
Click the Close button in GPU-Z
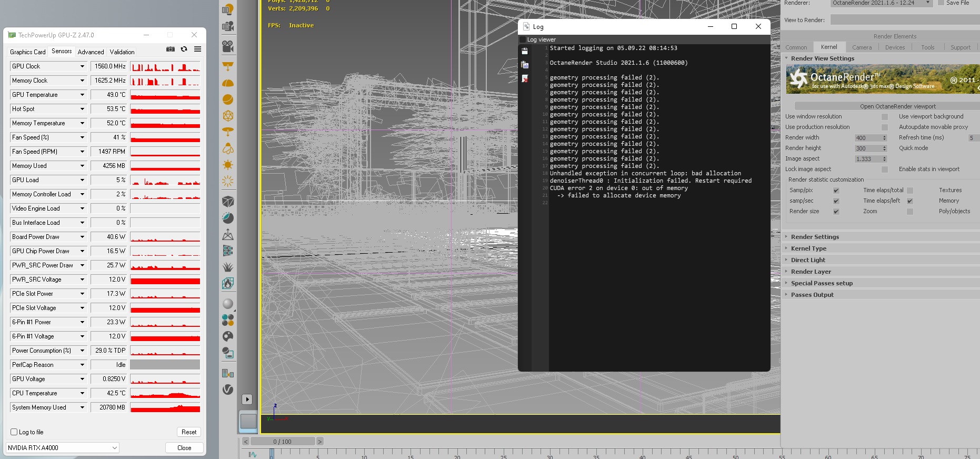pyautogui.click(x=184, y=448)
